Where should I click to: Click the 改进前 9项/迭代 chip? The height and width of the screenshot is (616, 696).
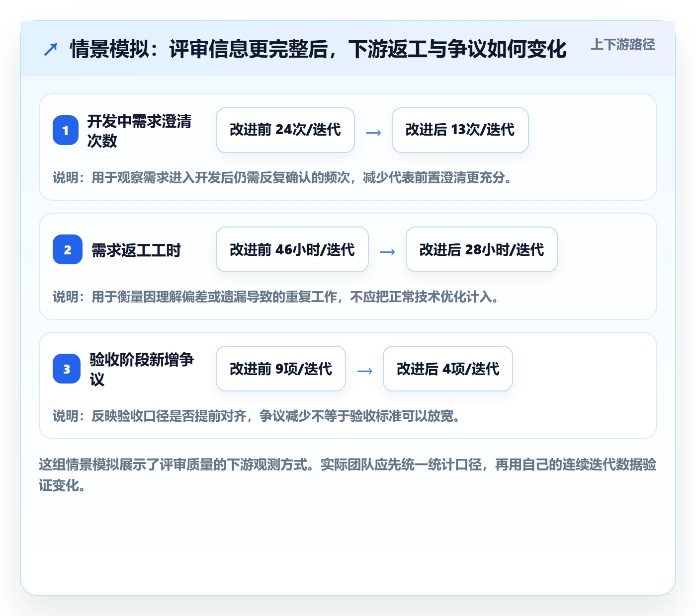click(281, 369)
